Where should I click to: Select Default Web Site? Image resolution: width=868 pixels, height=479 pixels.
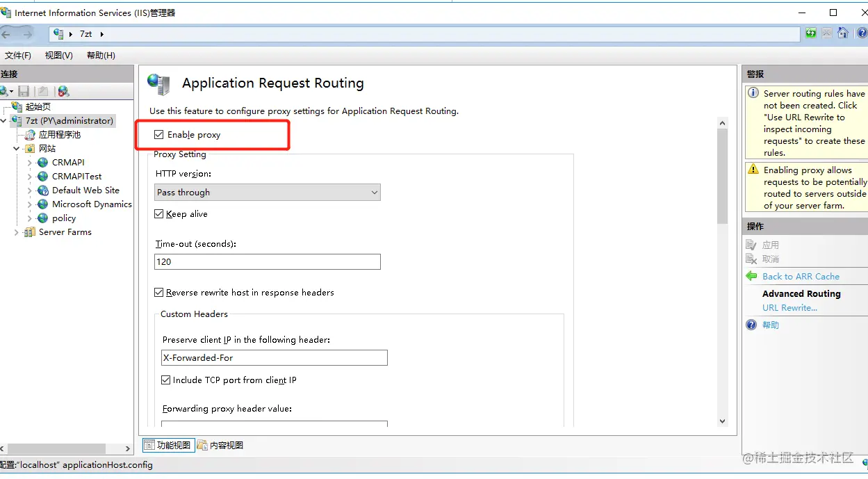pyautogui.click(x=85, y=190)
